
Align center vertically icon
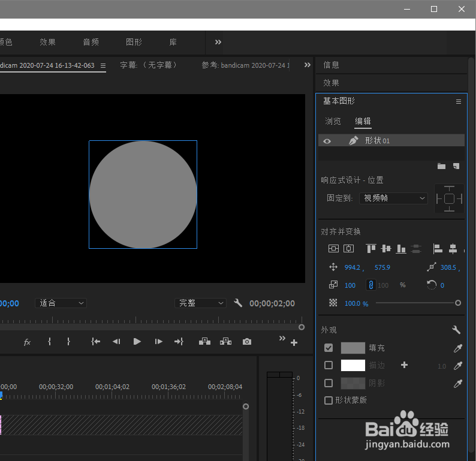pyautogui.click(x=333, y=249)
